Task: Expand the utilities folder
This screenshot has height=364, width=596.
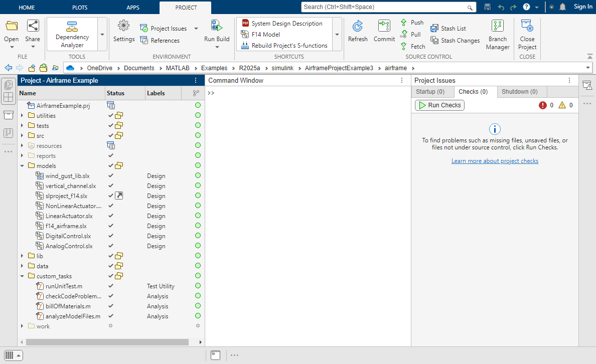Action: (x=22, y=115)
